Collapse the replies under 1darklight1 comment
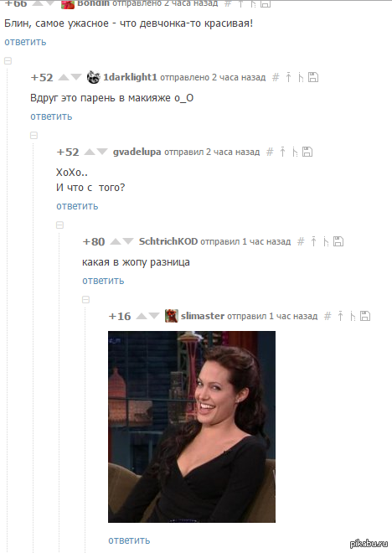 click(x=34, y=136)
